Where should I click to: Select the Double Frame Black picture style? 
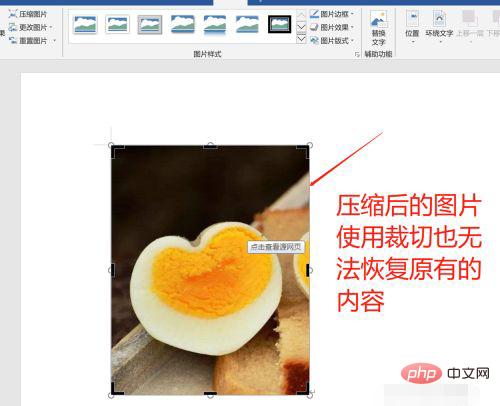point(279,25)
